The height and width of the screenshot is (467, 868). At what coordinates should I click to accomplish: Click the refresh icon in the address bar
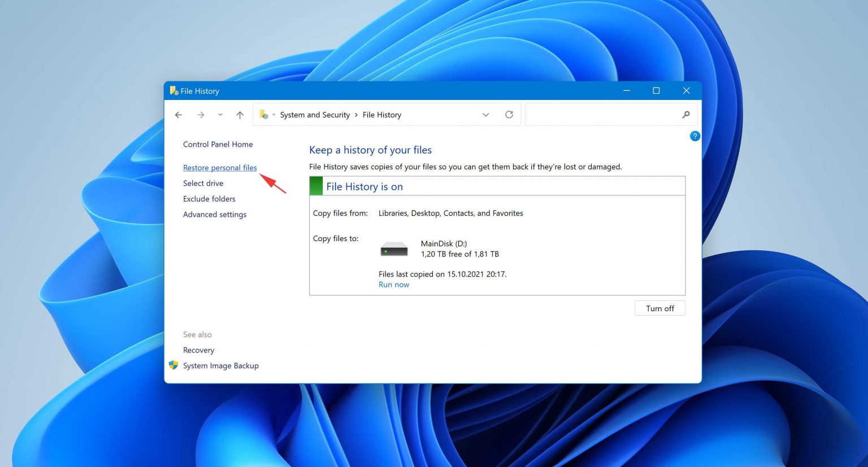pos(509,114)
